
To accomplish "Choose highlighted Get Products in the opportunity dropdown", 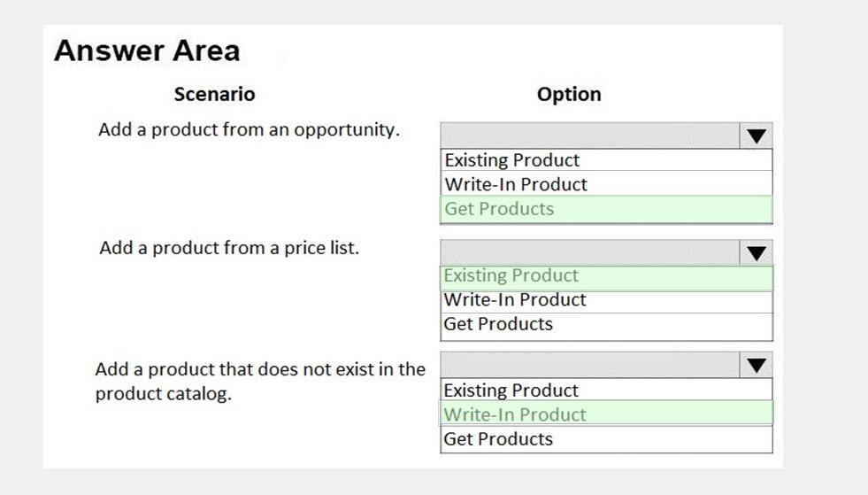I will click(x=606, y=209).
